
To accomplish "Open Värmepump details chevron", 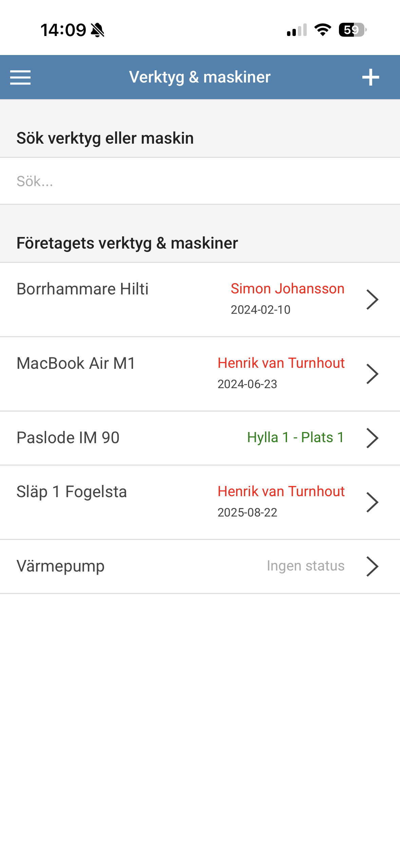I will coord(372,566).
